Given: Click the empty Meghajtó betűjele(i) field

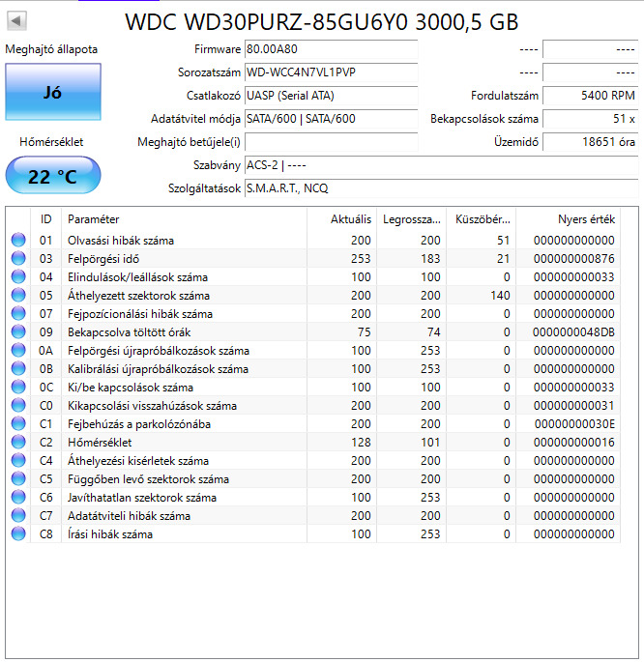Looking at the screenshot, I should [x=331, y=142].
